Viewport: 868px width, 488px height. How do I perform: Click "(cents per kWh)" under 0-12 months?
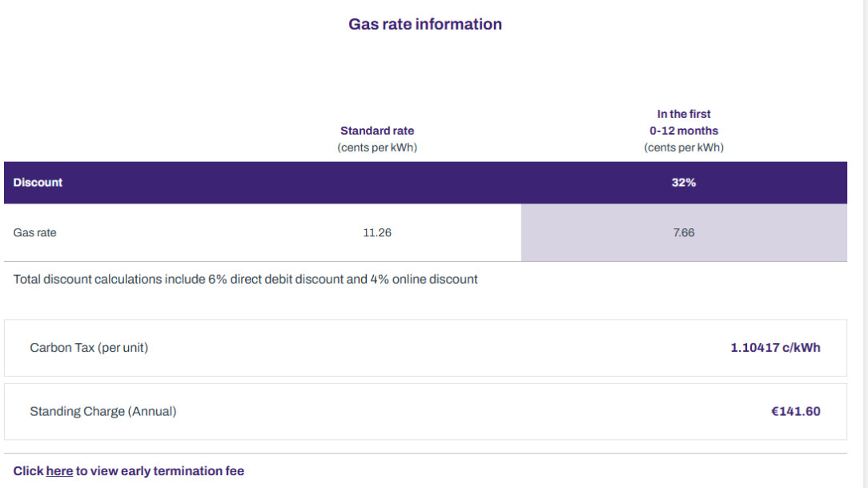tap(684, 147)
